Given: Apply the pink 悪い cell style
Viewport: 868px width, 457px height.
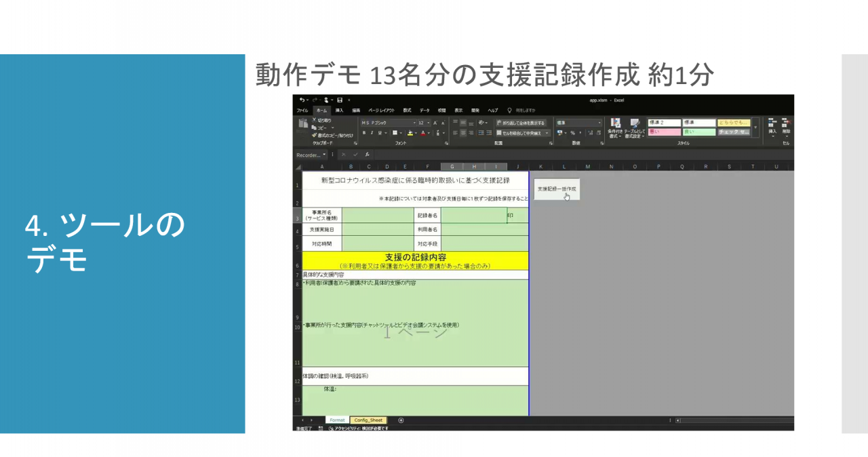Looking at the screenshot, I should (665, 132).
